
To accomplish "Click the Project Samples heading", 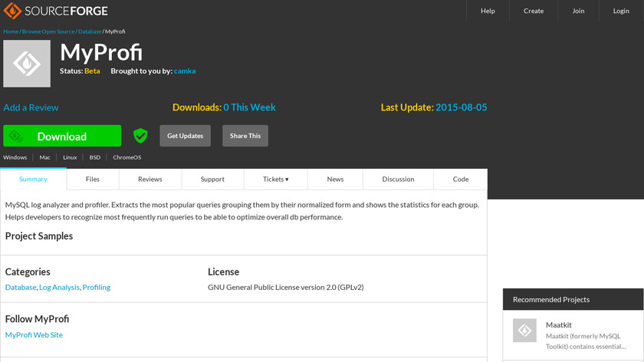I will pos(39,236).
